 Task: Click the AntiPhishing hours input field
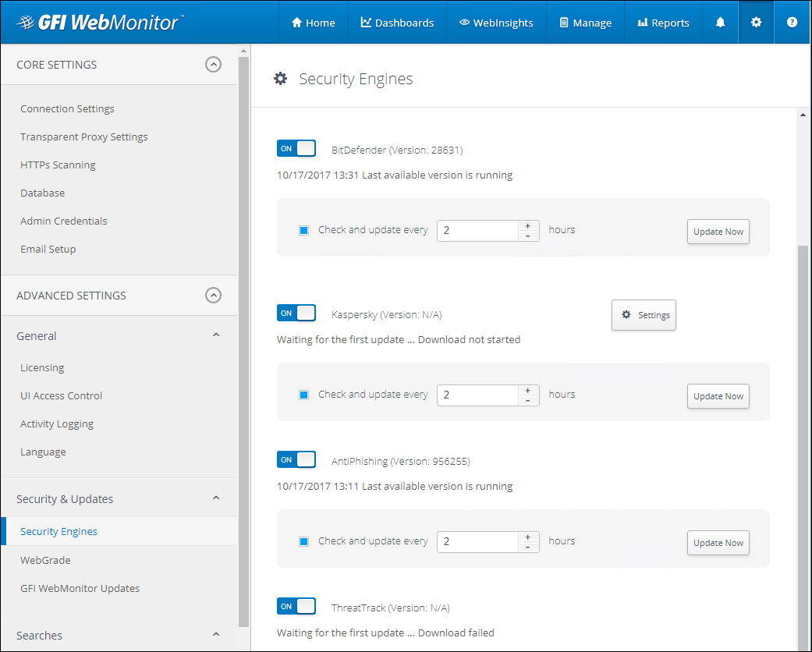[x=477, y=542]
